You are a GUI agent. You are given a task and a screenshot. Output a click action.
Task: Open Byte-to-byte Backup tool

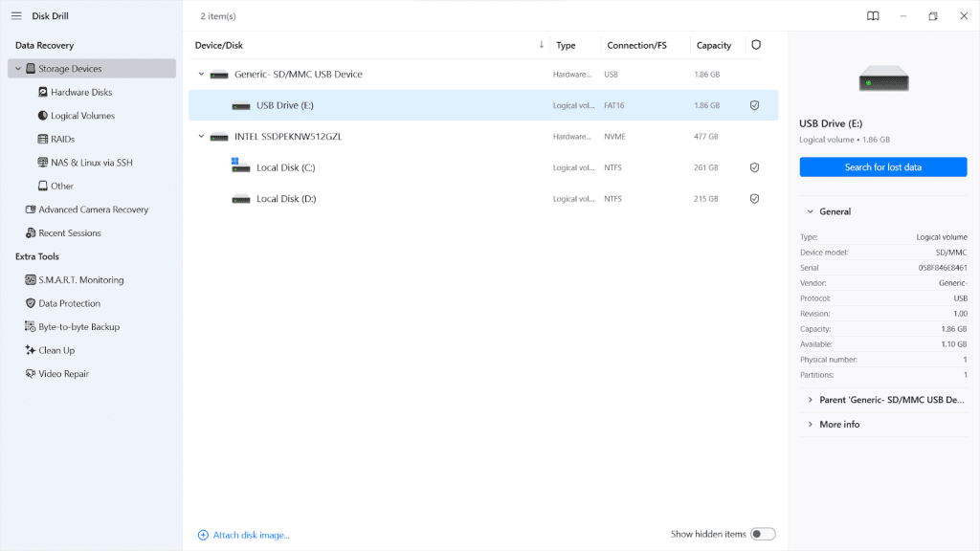(x=78, y=327)
